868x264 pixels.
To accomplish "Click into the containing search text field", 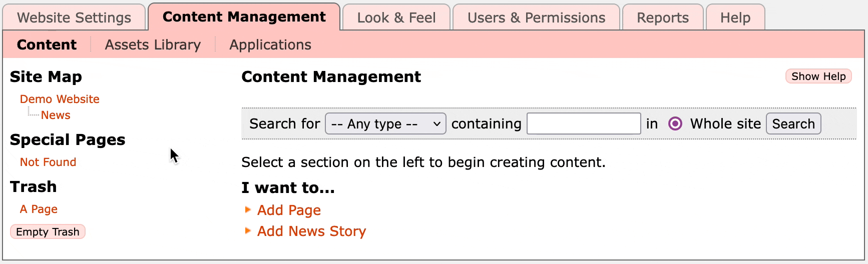I will click(x=584, y=123).
